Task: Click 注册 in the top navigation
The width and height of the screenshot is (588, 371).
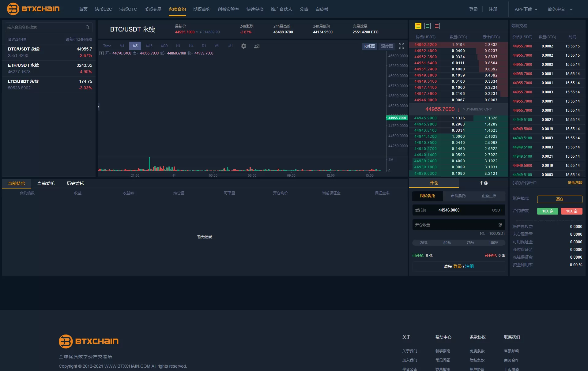Action: (493, 9)
